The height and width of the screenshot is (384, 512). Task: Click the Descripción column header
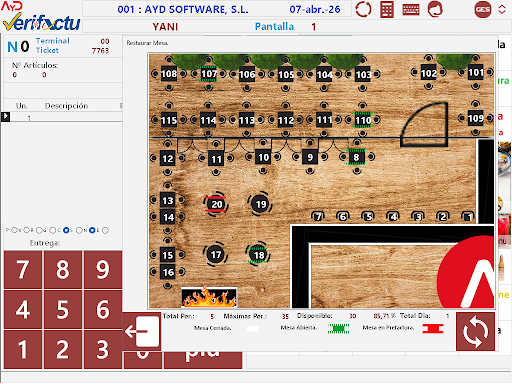[67, 106]
